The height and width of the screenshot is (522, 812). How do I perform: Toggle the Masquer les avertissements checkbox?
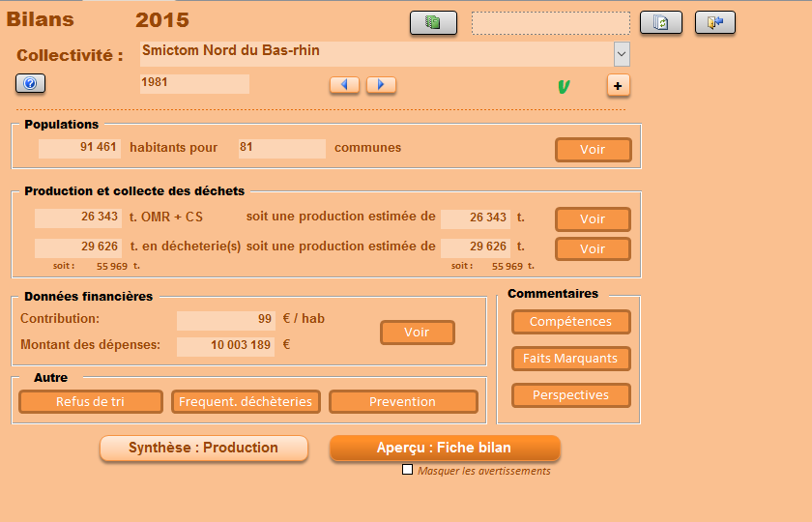(x=407, y=470)
